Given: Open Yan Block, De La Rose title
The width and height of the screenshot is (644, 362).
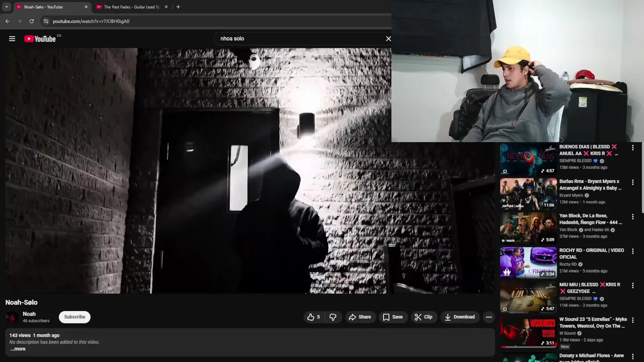Looking at the screenshot, I should (x=591, y=219).
